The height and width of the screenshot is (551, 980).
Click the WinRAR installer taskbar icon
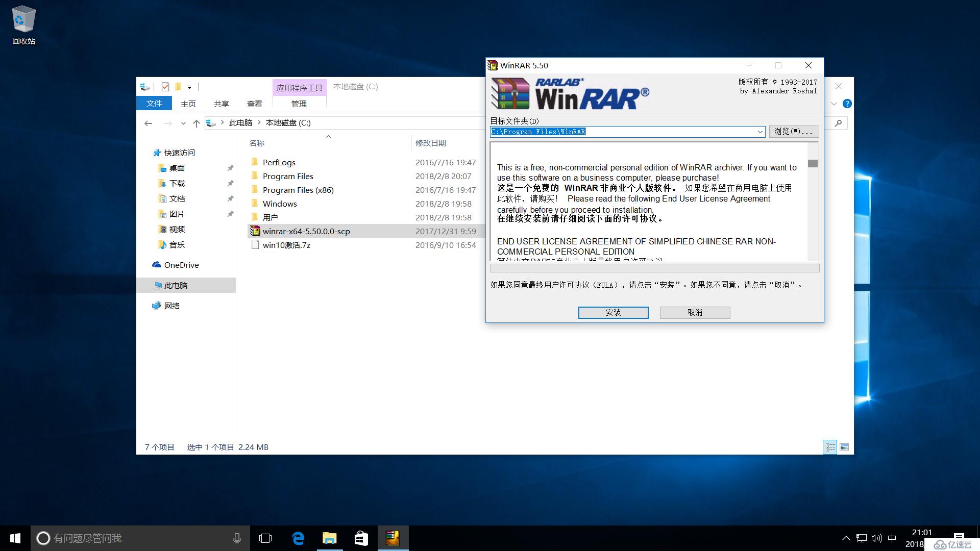tap(393, 538)
